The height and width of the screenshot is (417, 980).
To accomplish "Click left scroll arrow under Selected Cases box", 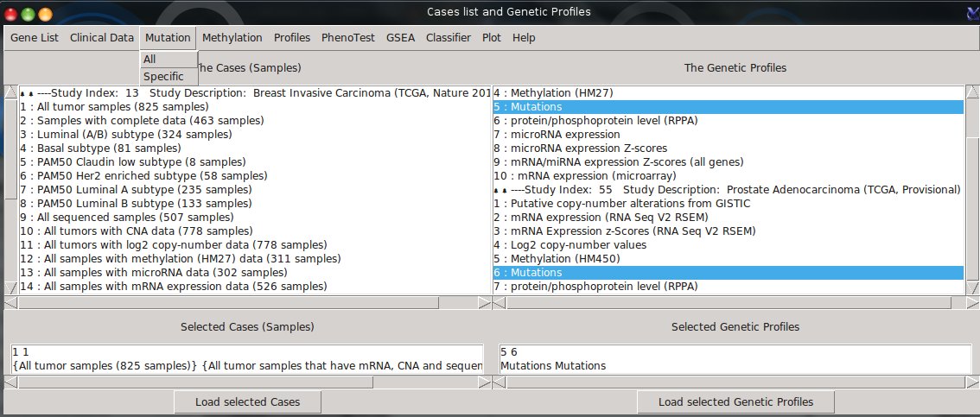I will pyautogui.click(x=10, y=382).
